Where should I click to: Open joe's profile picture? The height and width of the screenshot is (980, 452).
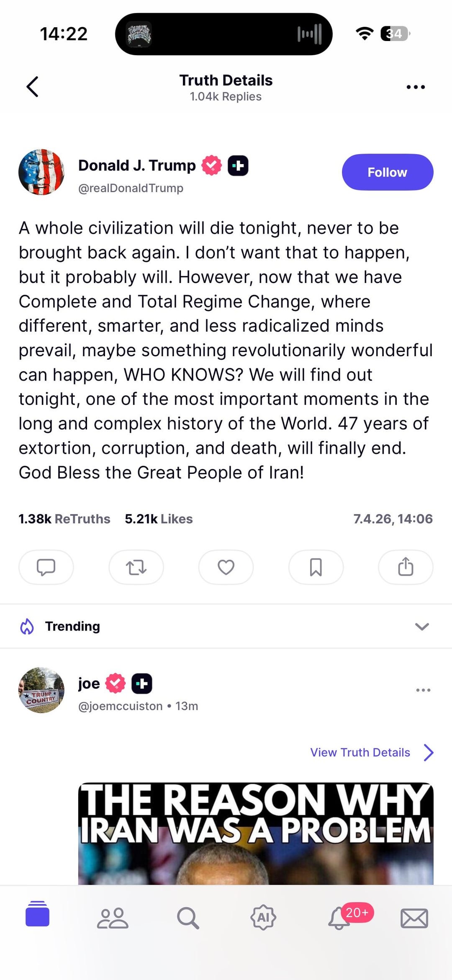click(x=41, y=690)
